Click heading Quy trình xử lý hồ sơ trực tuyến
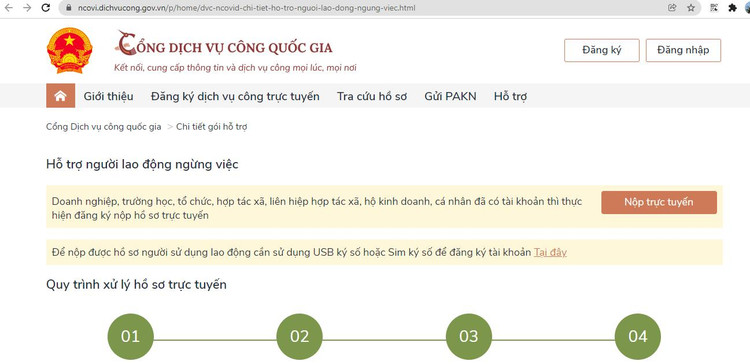The image size is (750, 364). 136,285
